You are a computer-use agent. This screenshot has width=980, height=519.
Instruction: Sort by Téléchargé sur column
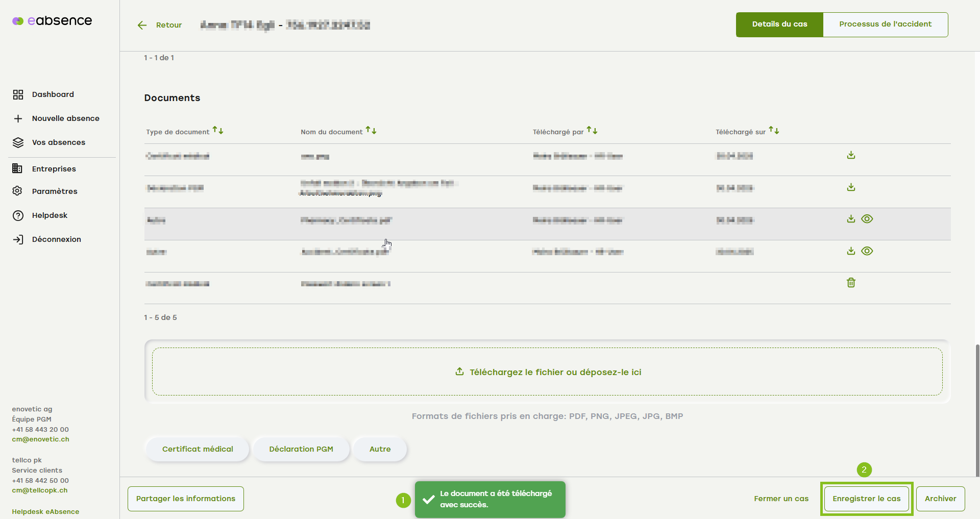pos(774,131)
